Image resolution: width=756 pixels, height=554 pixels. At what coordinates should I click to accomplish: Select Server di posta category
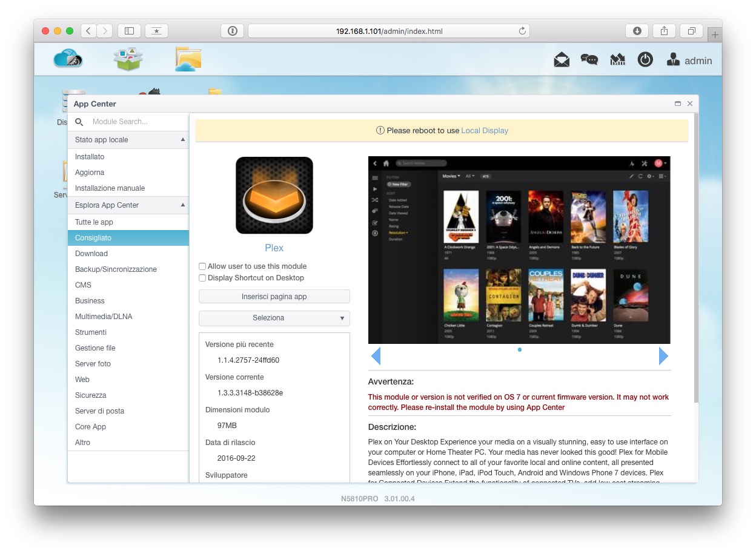pos(128,411)
